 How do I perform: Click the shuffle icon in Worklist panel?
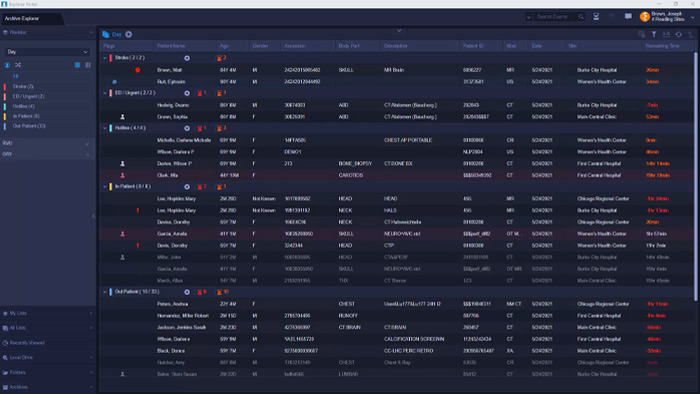pos(18,65)
